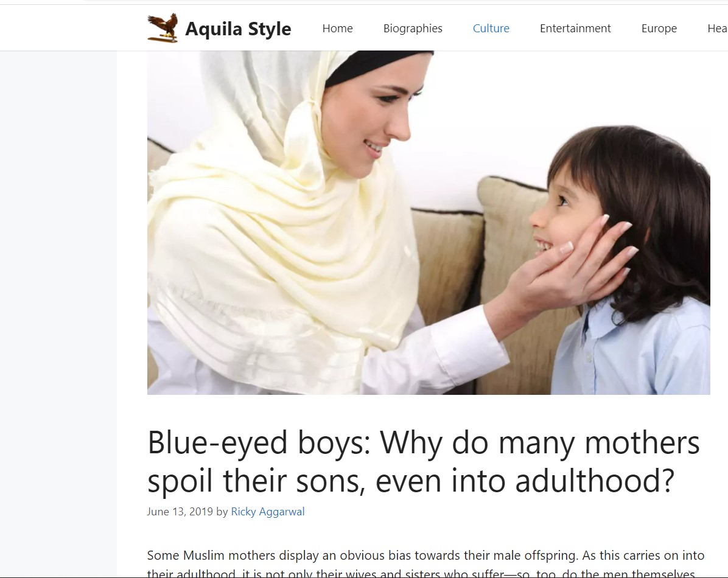Open author Ricky Aggarwal's page
728x578 pixels.
[268, 512]
